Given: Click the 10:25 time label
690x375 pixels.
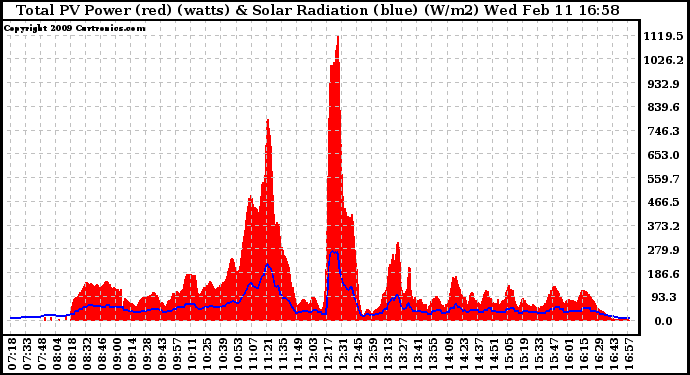Looking at the screenshot, I should coord(207,354).
